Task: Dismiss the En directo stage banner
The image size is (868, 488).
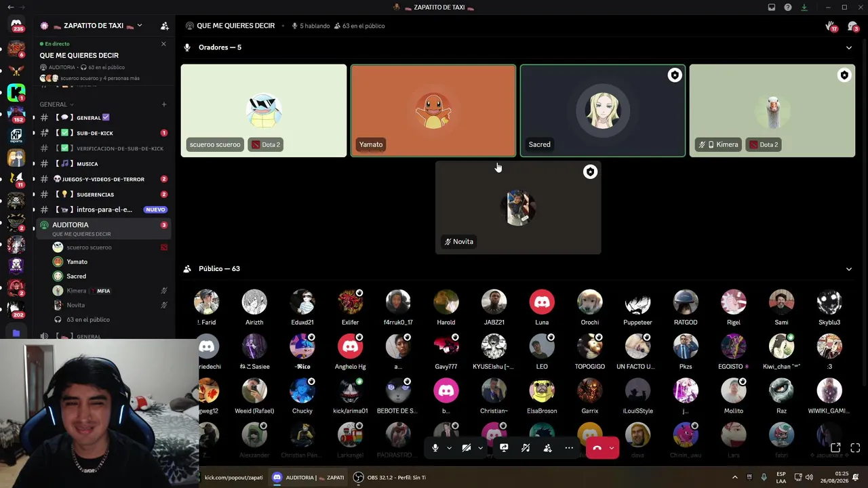Action: point(163,44)
